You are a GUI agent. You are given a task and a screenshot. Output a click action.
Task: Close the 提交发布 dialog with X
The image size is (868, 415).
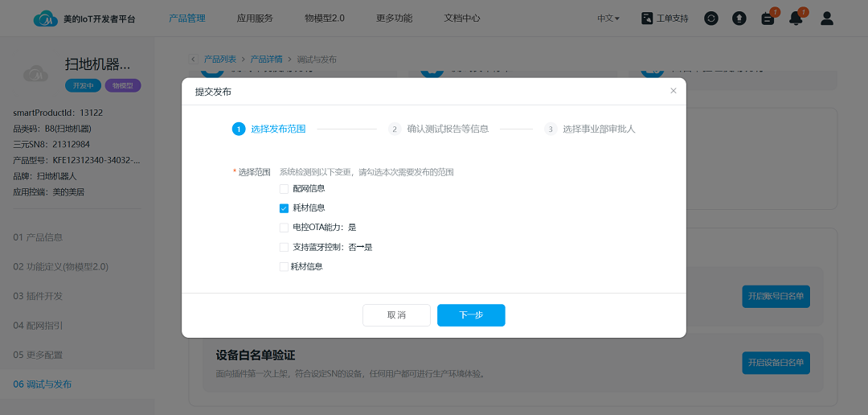click(673, 91)
